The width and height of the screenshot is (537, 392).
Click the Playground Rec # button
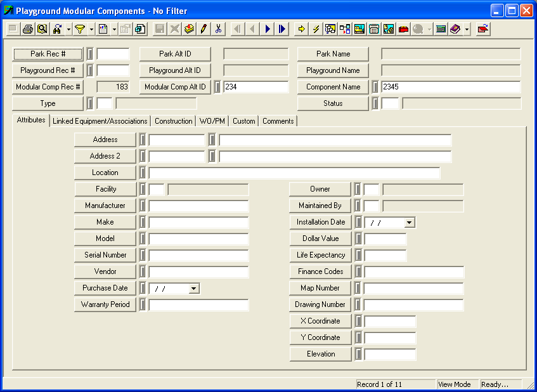pyautogui.click(x=48, y=70)
